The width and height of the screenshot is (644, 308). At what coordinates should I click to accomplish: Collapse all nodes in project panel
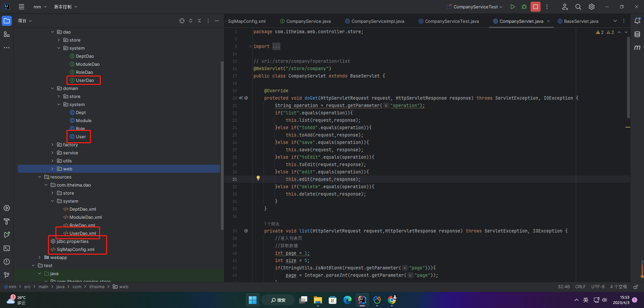click(x=199, y=21)
